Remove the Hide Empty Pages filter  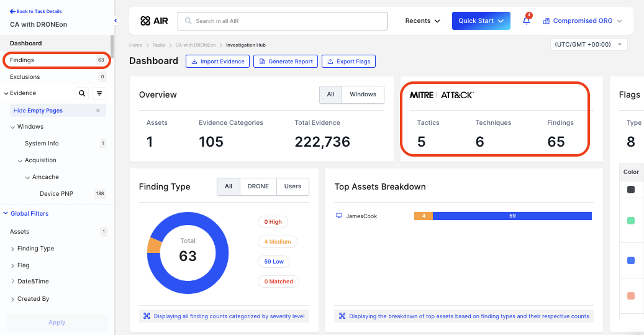pyautogui.click(x=98, y=111)
